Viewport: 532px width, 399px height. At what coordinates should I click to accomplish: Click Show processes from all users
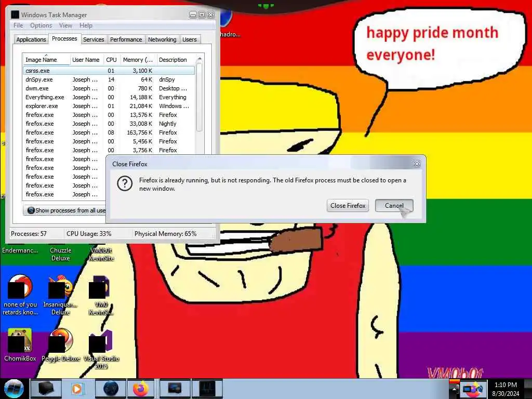pos(64,210)
